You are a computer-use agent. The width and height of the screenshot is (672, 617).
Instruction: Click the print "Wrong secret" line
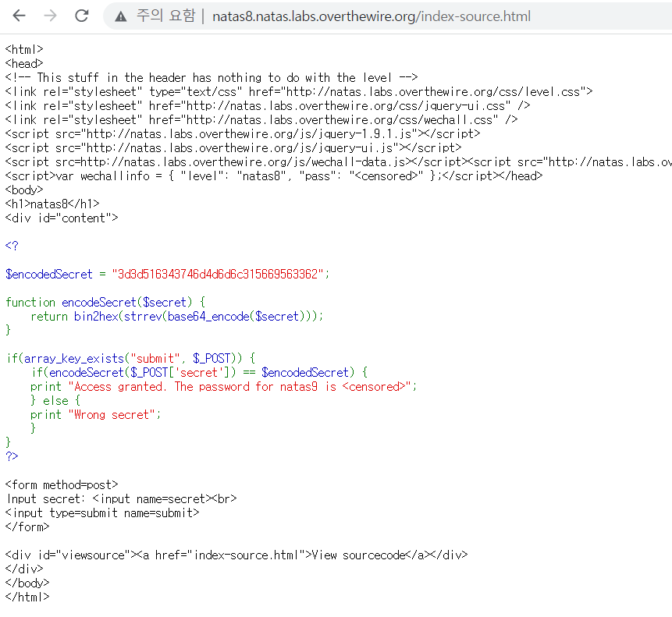click(95, 415)
